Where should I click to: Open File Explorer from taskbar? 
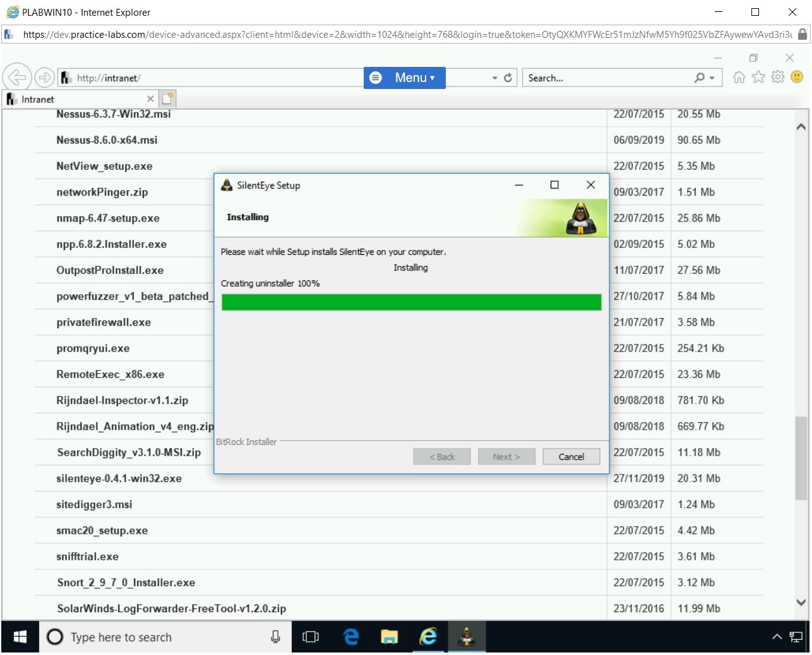(x=389, y=637)
